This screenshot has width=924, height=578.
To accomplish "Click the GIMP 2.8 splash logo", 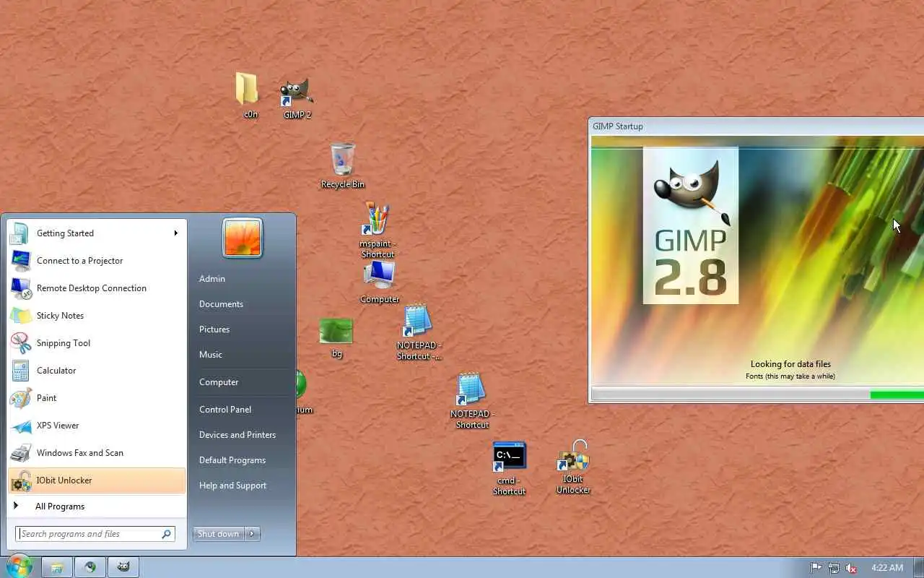I will pyautogui.click(x=691, y=225).
